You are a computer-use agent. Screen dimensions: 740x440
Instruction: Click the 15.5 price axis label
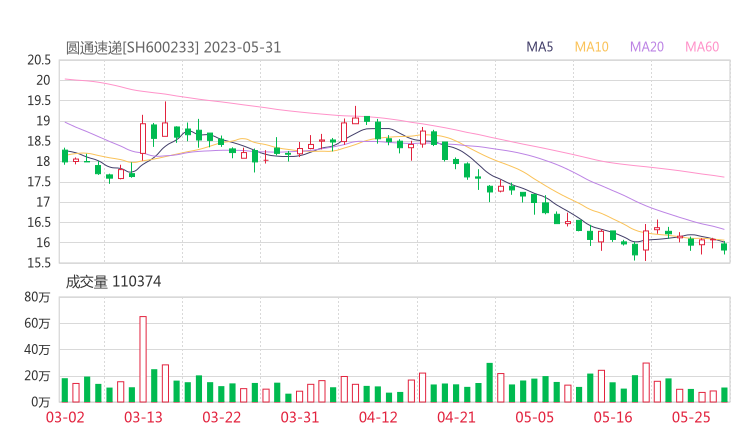[39, 263]
